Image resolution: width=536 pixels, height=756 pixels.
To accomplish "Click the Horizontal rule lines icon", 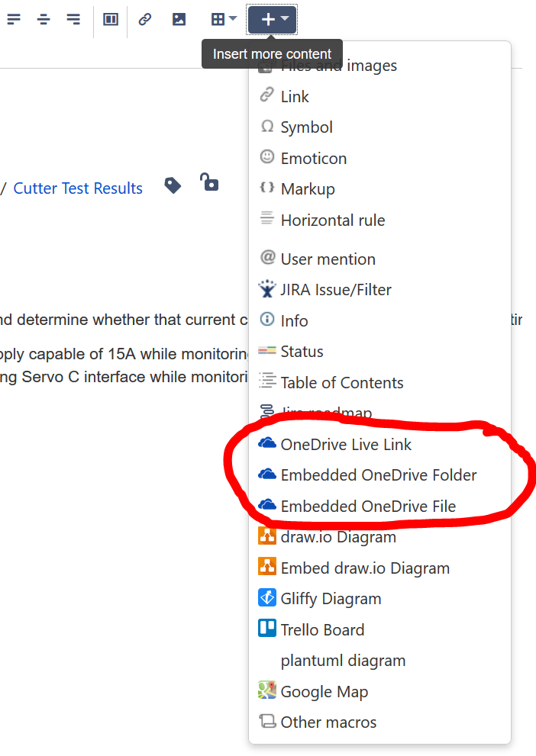I will [266, 218].
